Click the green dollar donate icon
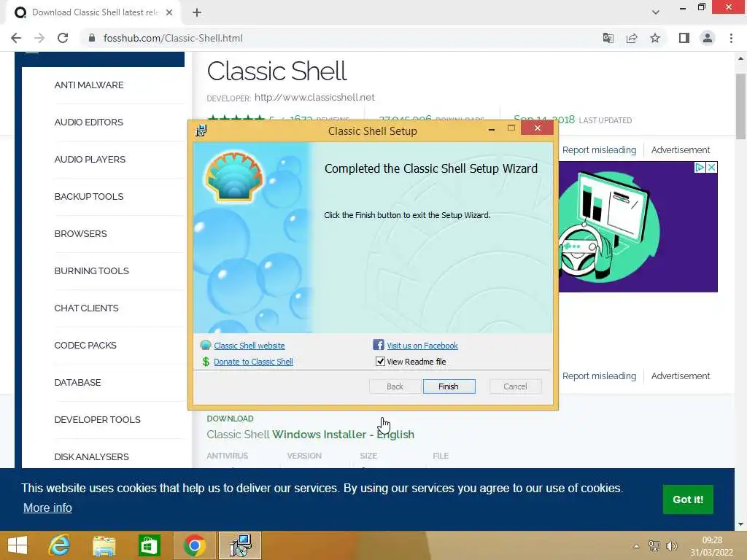Screen dimensions: 747x560 [206, 362]
